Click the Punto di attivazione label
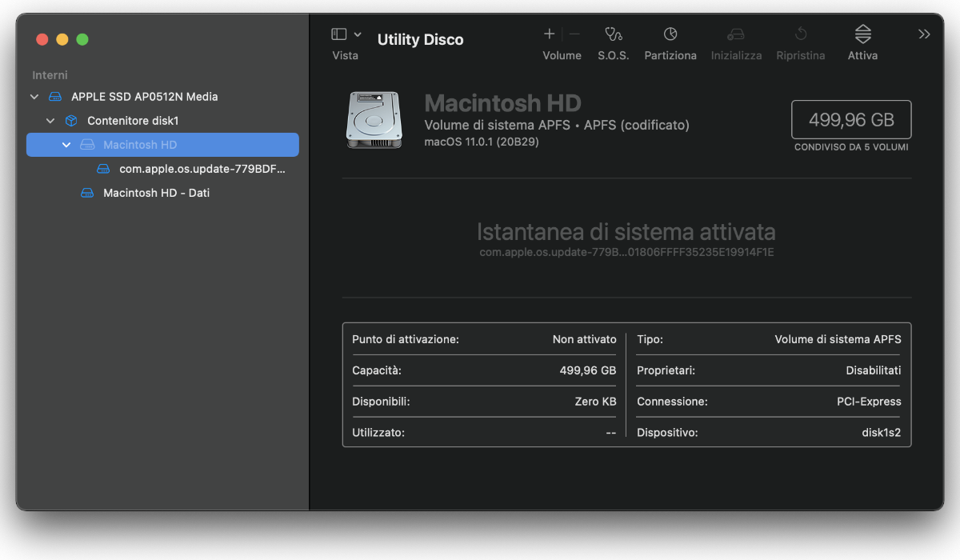Image resolution: width=960 pixels, height=560 pixels. click(x=406, y=339)
